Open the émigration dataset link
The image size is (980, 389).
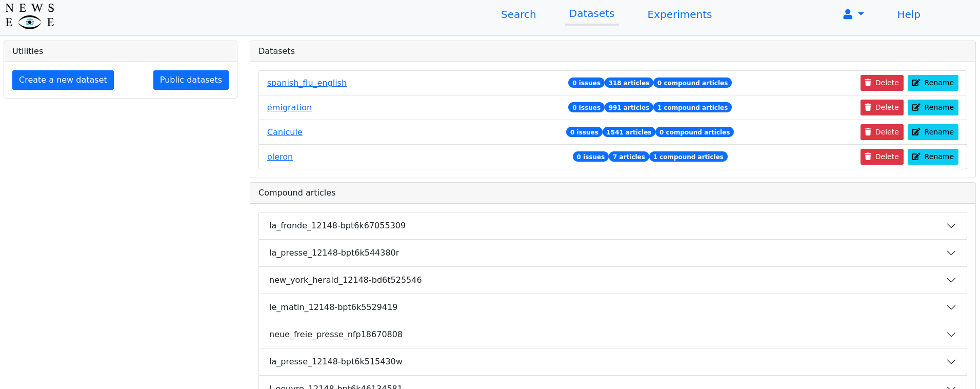pos(289,107)
